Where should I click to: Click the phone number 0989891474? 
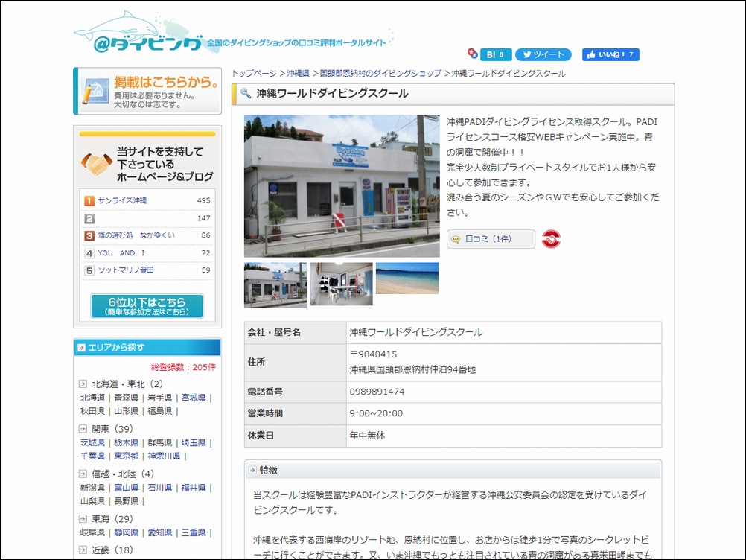click(x=377, y=392)
